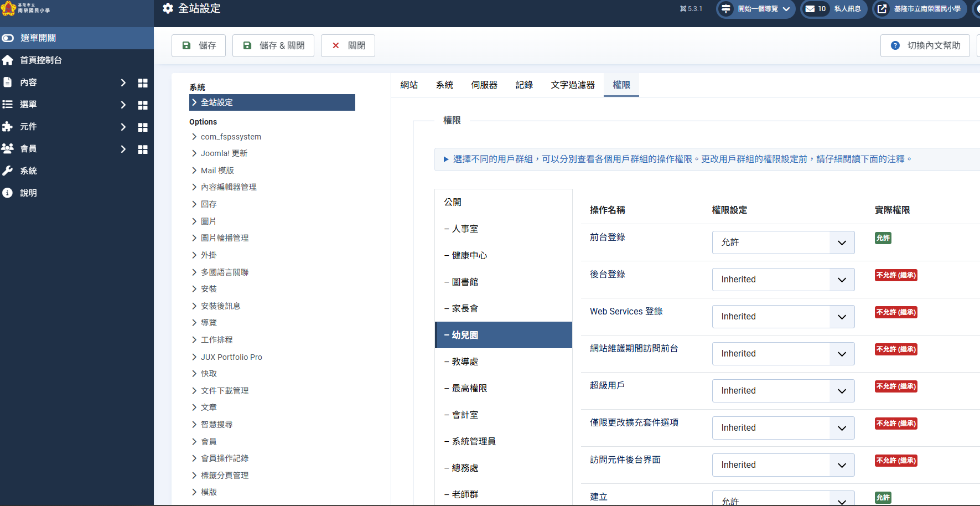The height and width of the screenshot is (506, 980).
Task: Click the 儲存 save button
Action: [199, 45]
